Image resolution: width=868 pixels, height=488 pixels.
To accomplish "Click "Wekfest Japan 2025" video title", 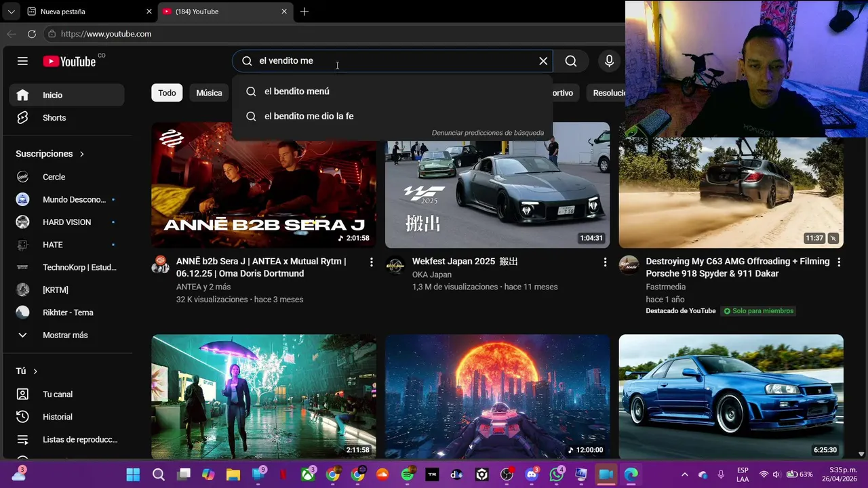I will pyautogui.click(x=465, y=261).
